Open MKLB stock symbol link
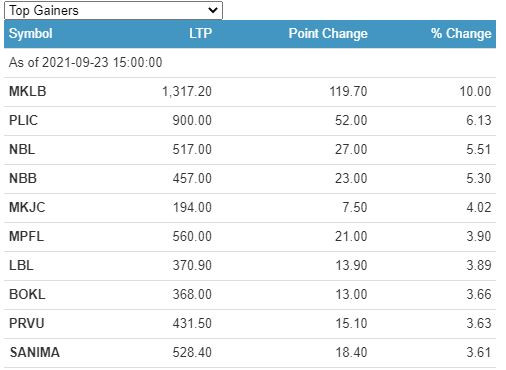This screenshot has height=370, width=506. point(28,91)
